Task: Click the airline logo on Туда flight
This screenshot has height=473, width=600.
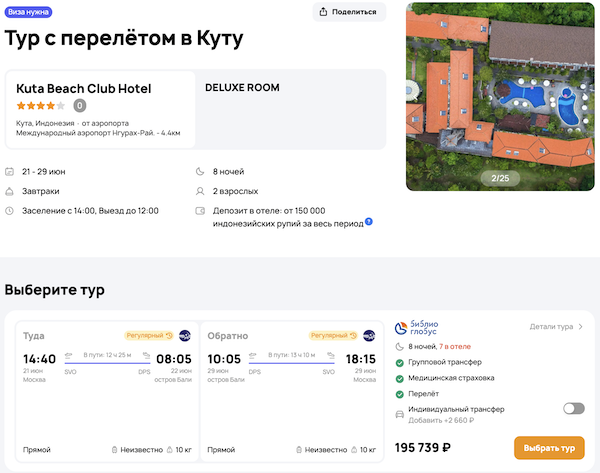Action: [x=184, y=335]
